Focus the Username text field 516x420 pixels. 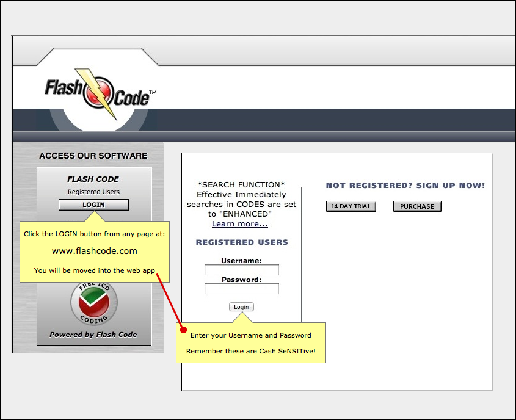click(x=242, y=270)
